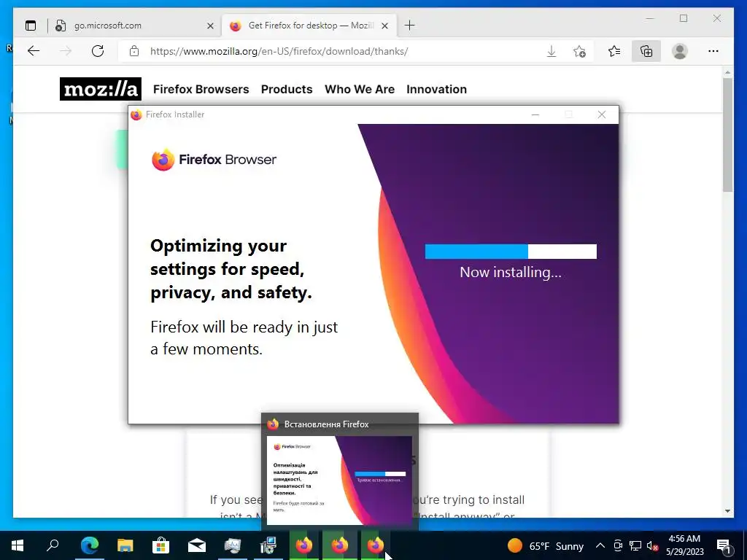Select the Get Firefox for desktop tab
This screenshot has width=747, height=560.
click(309, 26)
